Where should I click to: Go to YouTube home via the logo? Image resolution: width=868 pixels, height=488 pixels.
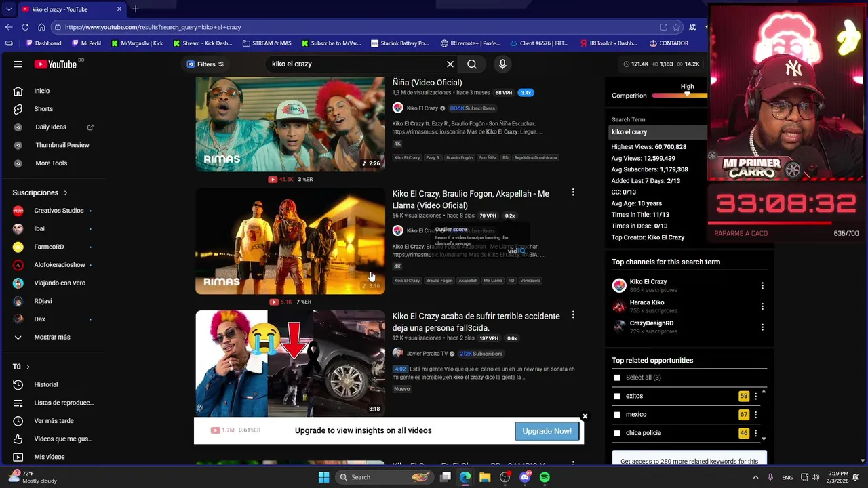coord(56,64)
